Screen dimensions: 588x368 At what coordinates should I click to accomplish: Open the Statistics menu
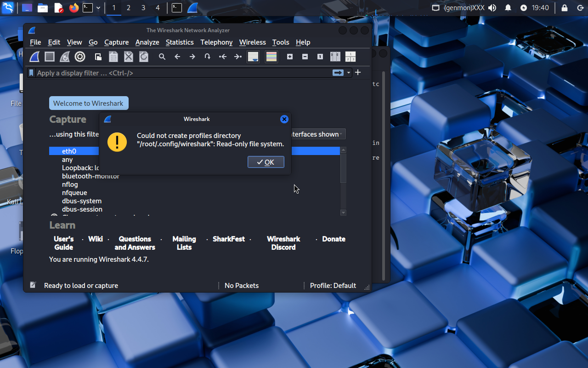[x=180, y=42]
